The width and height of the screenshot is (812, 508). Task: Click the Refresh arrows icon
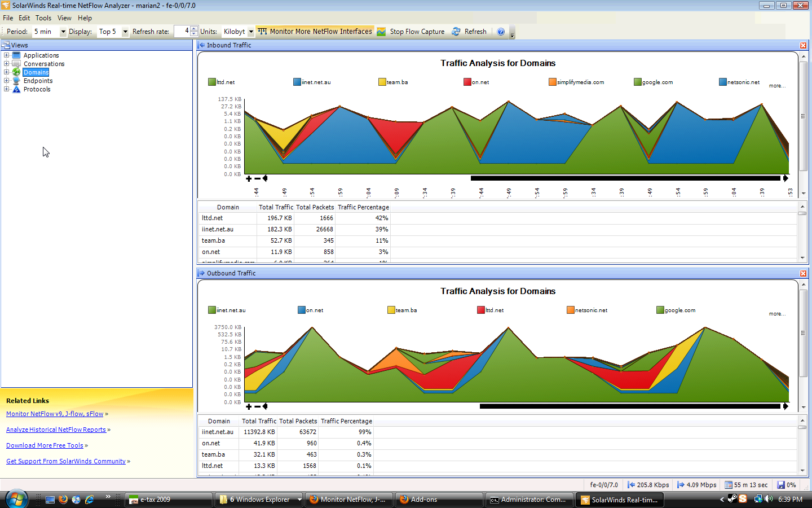pyautogui.click(x=456, y=32)
